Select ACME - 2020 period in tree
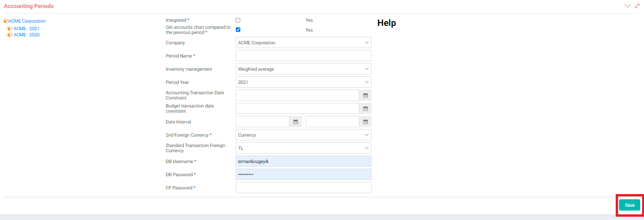This screenshot has width=644, height=220. coord(26,35)
